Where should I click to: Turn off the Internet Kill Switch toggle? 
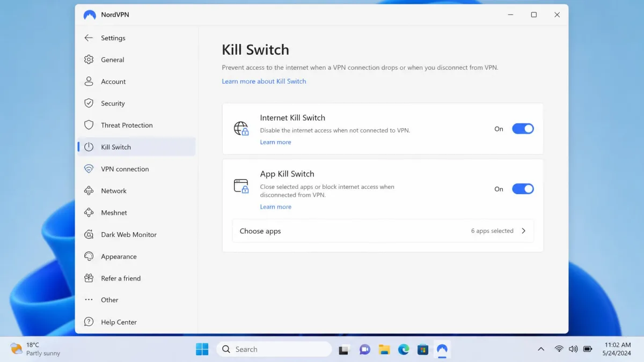523,129
